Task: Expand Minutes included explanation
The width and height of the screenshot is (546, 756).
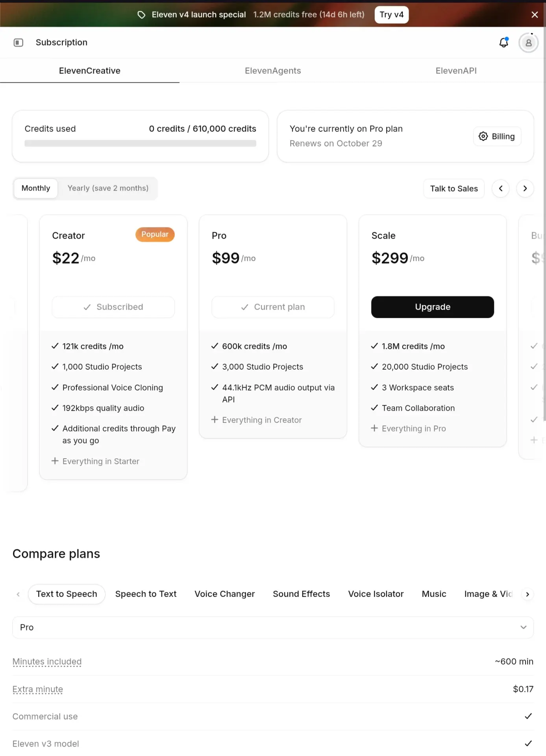Action: point(47,661)
